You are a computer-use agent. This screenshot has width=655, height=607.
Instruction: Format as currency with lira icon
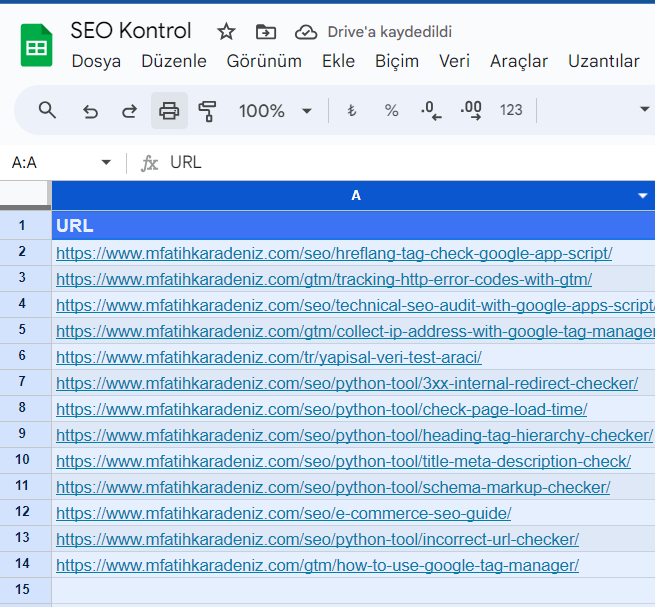coord(351,110)
